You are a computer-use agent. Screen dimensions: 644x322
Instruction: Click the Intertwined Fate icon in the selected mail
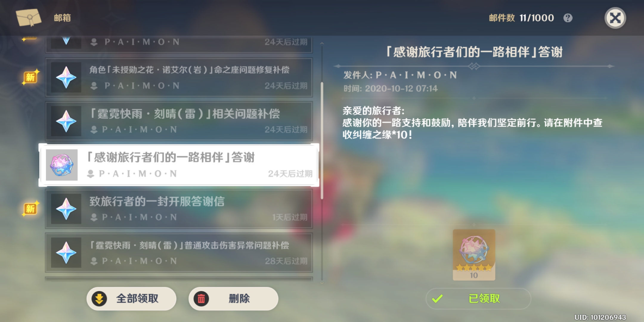click(x=62, y=165)
